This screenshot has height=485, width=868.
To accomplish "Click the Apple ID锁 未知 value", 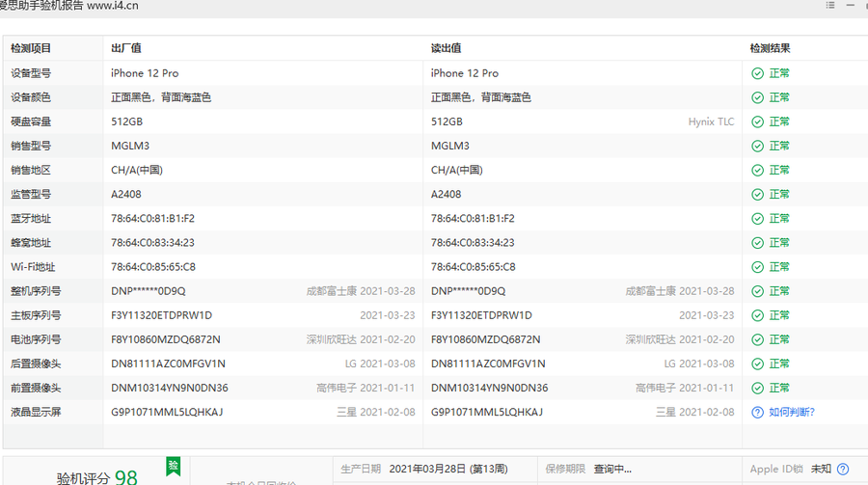I will [821, 469].
